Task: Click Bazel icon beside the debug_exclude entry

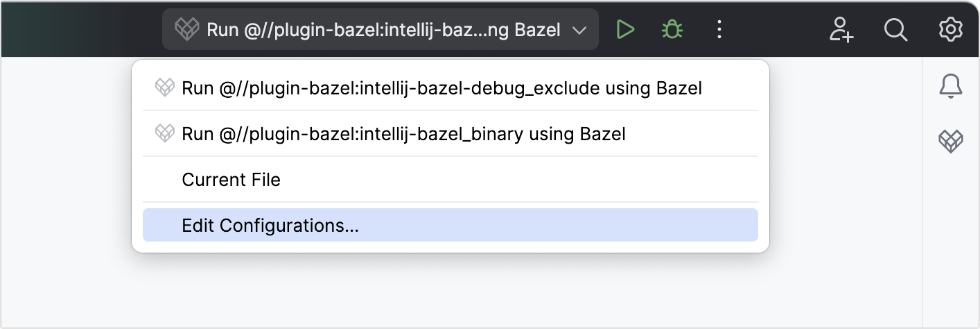Action: point(164,88)
